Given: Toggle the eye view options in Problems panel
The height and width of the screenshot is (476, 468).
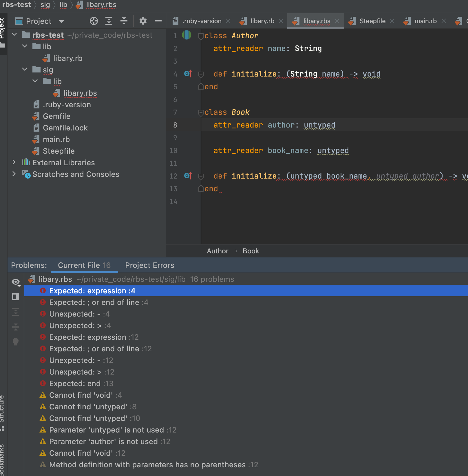Looking at the screenshot, I should point(16,282).
